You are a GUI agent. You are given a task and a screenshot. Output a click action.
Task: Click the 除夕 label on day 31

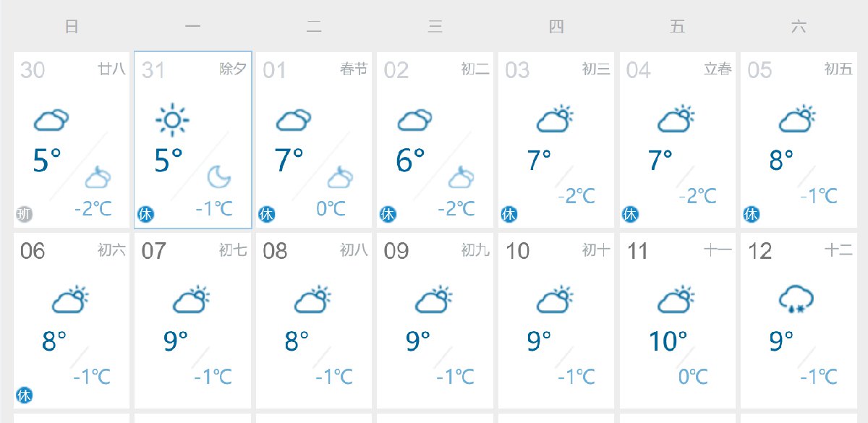(x=233, y=69)
